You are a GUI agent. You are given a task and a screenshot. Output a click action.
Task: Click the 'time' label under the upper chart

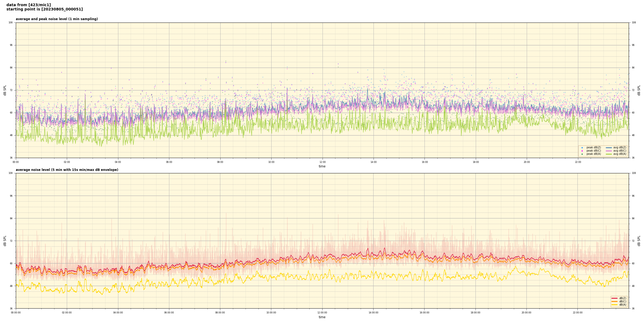[322, 166]
